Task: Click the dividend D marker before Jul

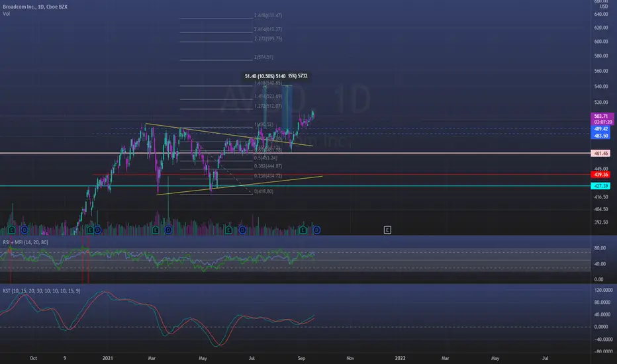Action: (x=242, y=230)
